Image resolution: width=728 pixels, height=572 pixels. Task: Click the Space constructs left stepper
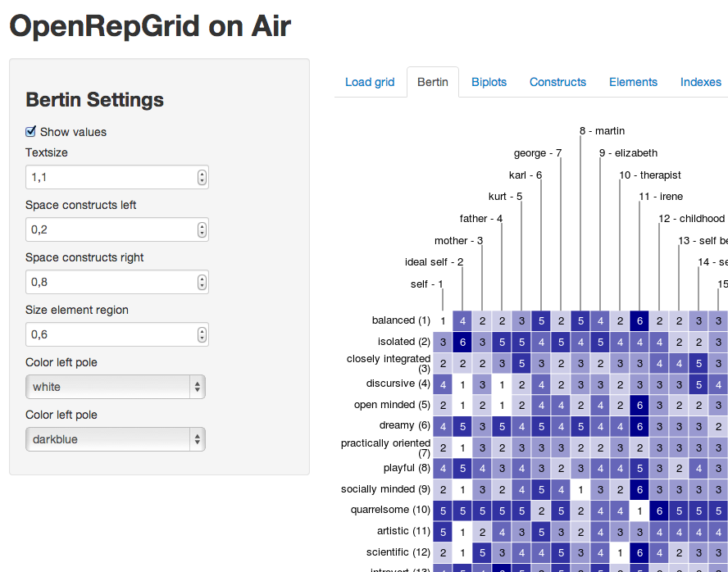(x=202, y=229)
